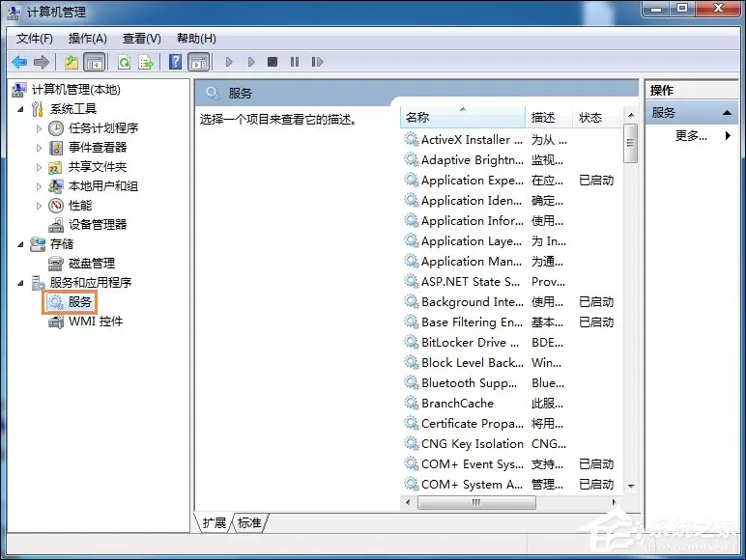Select the Adaptive Brightness service row

(511, 159)
